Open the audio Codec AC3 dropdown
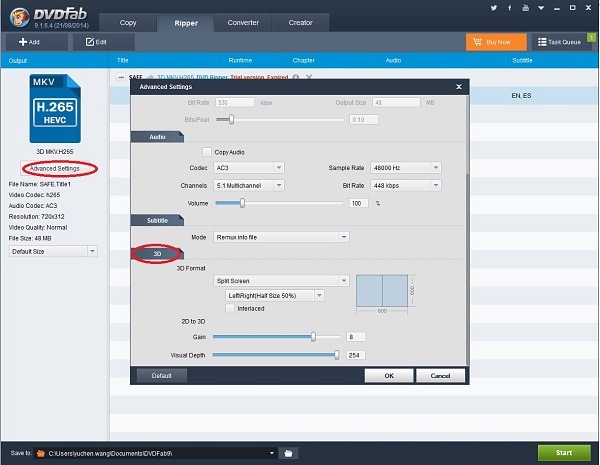The width and height of the screenshot is (600, 465). (249, 168)
